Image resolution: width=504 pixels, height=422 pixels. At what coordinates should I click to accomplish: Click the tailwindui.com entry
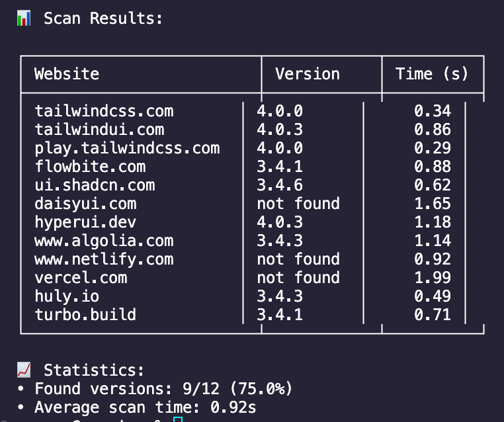(99, 130)
